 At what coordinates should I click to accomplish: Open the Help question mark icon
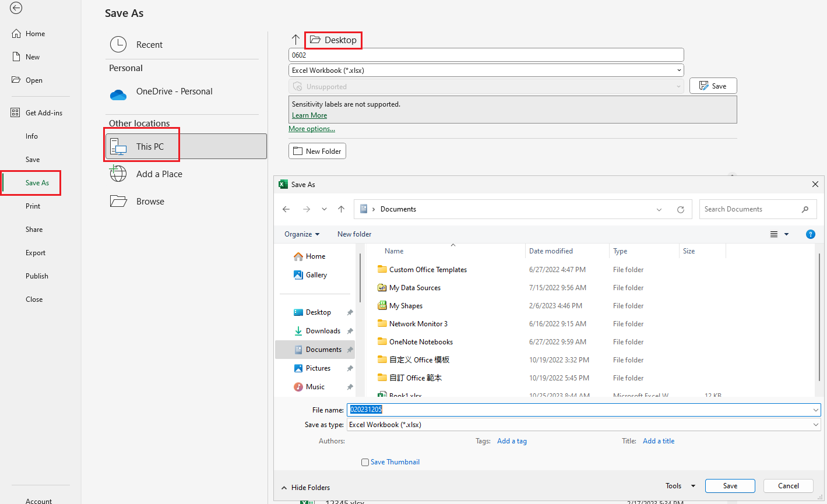click(x=811, y=234)
